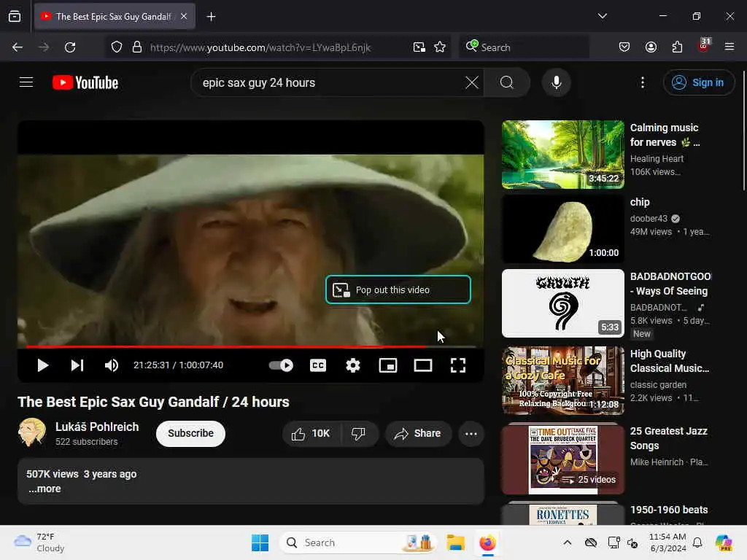Subscribe to Lukáš Pohlreich

(190, 433)
